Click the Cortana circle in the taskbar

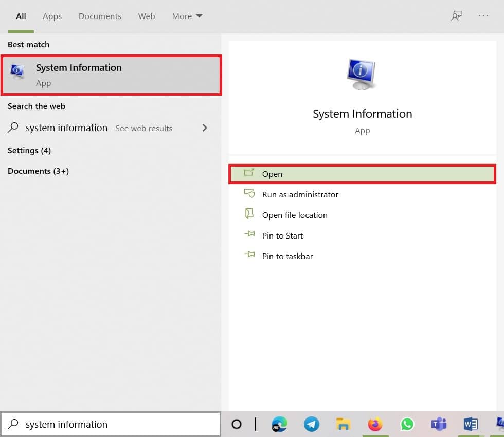pyautogui.click(x=237, y=425)
